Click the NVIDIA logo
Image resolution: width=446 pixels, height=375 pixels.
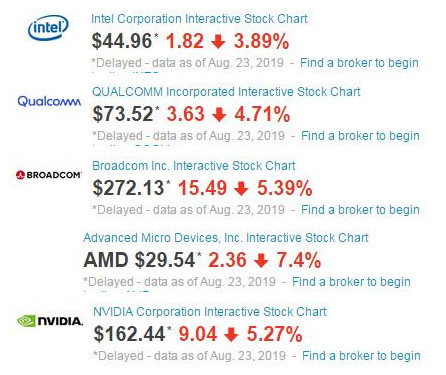pos(50,321)
